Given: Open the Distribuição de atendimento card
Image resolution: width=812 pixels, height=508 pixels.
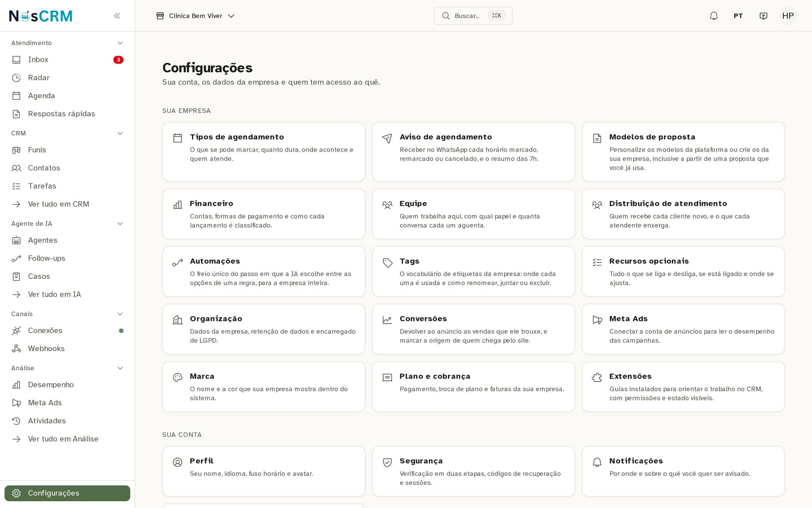Looking at the screenshot, I should (683, 214).
